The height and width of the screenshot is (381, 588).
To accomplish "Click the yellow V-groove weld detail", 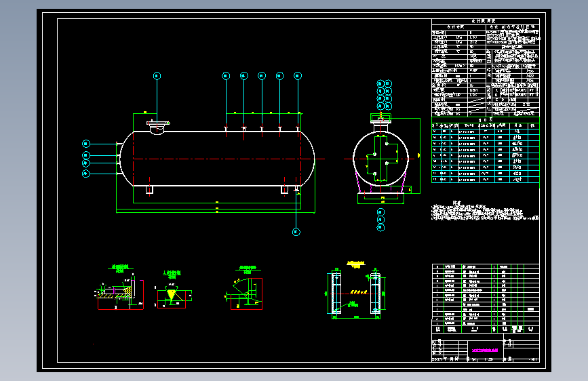I will (172, 294).
